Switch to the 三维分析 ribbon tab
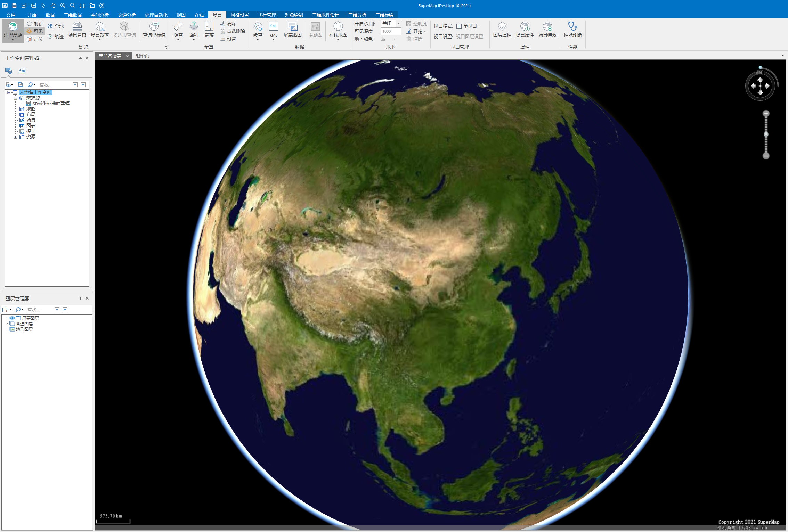Viewport: 788px width, 532px height. [357, 15]
